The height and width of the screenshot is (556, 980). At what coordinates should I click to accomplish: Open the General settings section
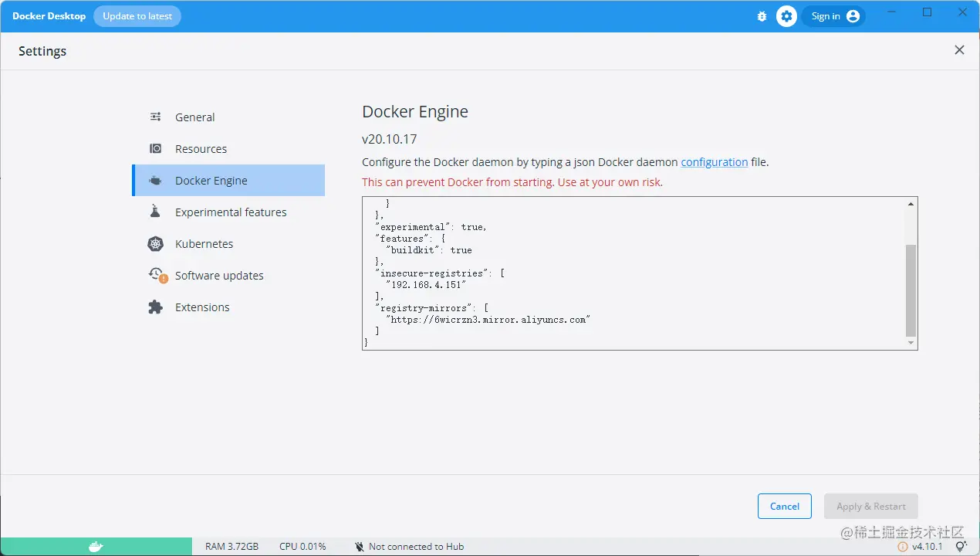point(228,117)
